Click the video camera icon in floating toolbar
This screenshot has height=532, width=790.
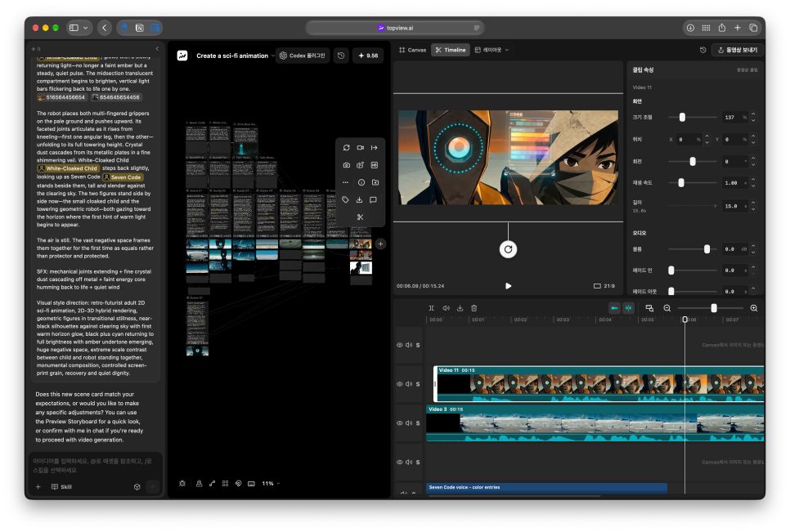coord(360,147)
